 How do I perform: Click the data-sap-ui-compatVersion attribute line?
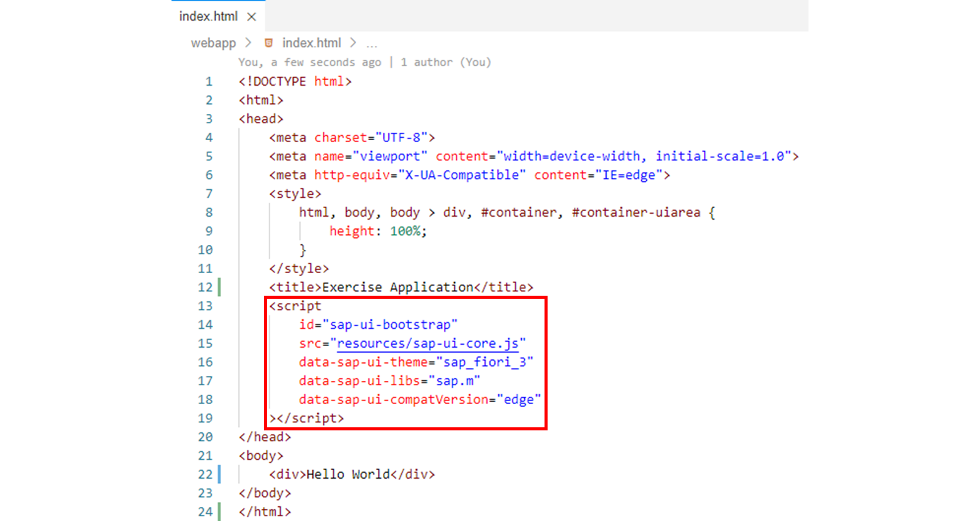click(x=420, y=399)
